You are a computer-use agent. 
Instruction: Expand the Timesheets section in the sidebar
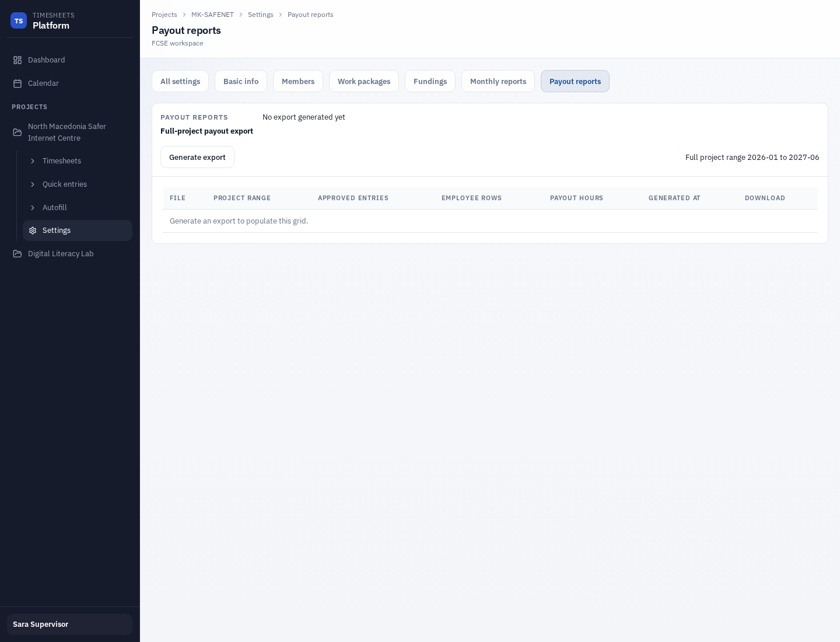pos(33,161)
